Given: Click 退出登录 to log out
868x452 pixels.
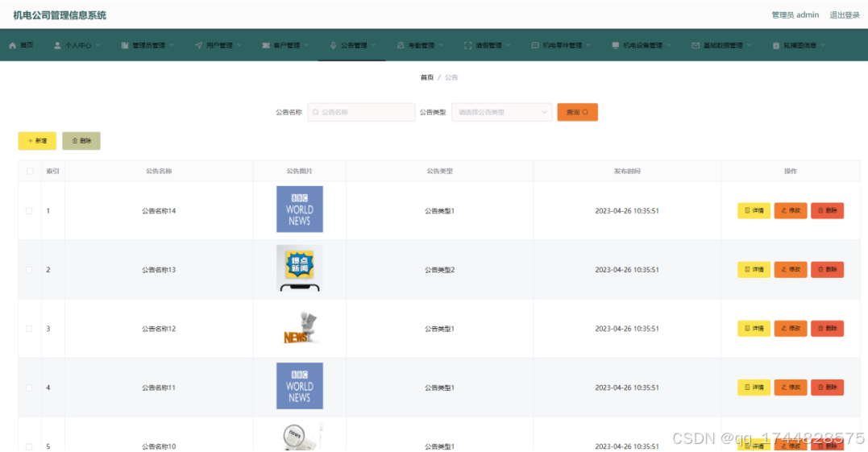Looking at the screenshot, I should pos(844,15).
